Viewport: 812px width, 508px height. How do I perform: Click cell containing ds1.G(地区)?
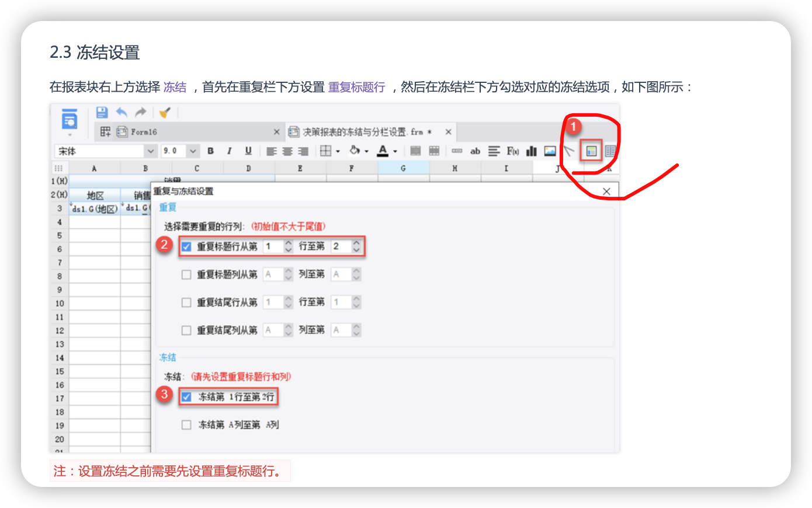click(x=95, y=208)
